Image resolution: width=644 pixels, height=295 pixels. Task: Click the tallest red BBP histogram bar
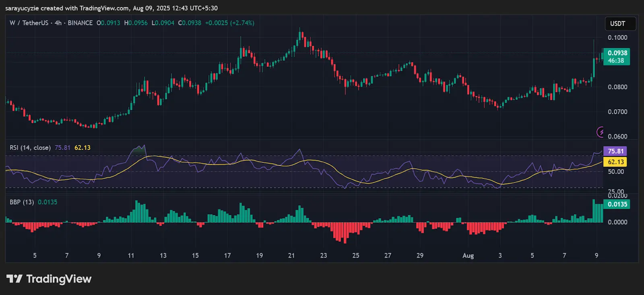(x=345, y=232)
